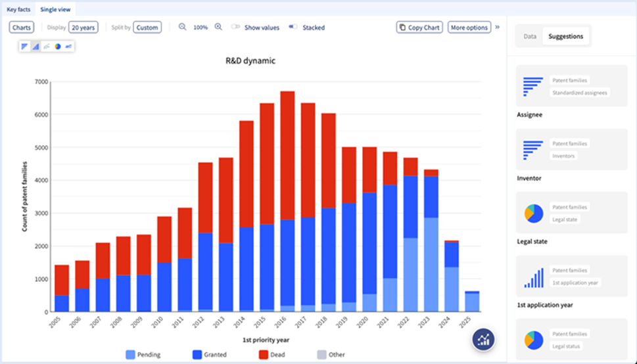Viewport: 637px width, 364px height.
Task: Toggle the Stacked switch
Action: point(293,28)
